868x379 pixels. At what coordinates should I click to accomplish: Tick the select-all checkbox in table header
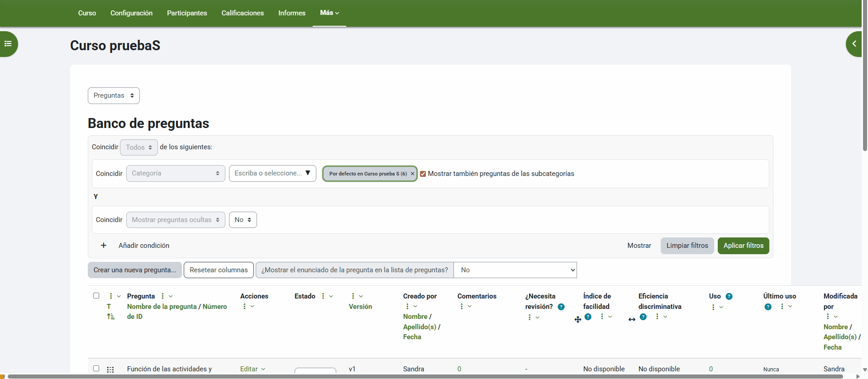96,296
